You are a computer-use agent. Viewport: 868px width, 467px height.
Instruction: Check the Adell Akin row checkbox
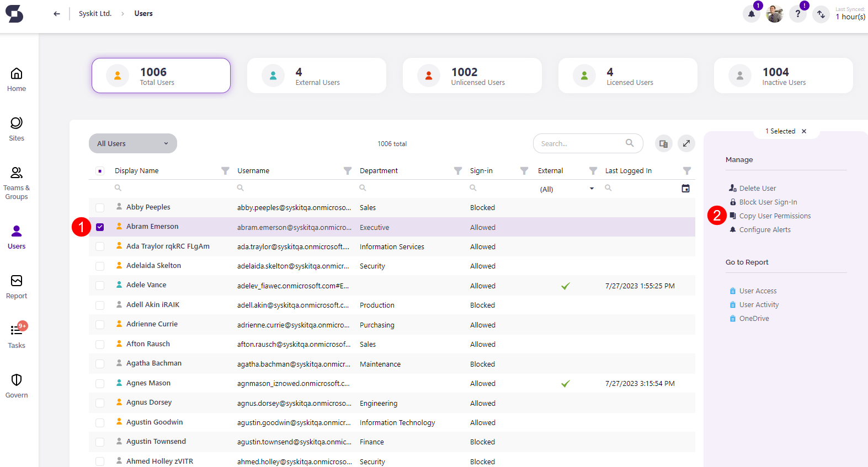100,305
